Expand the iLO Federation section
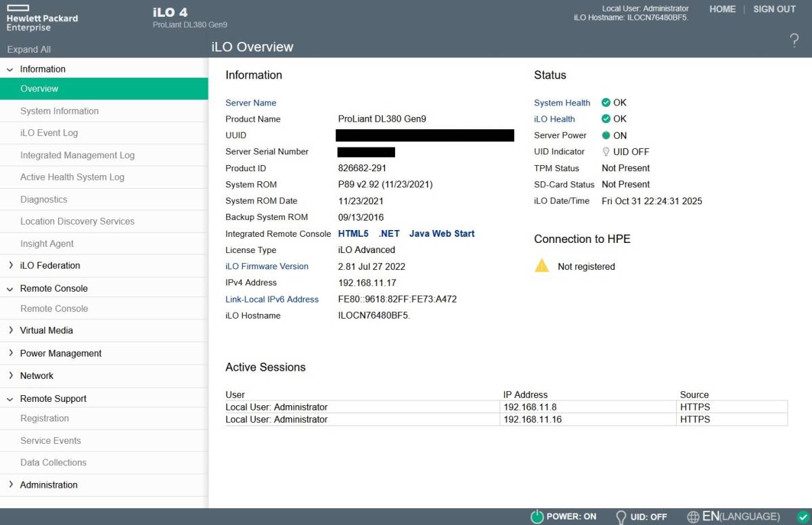The width and height of the screenshot is (812, 525). [x=10, y=266]
